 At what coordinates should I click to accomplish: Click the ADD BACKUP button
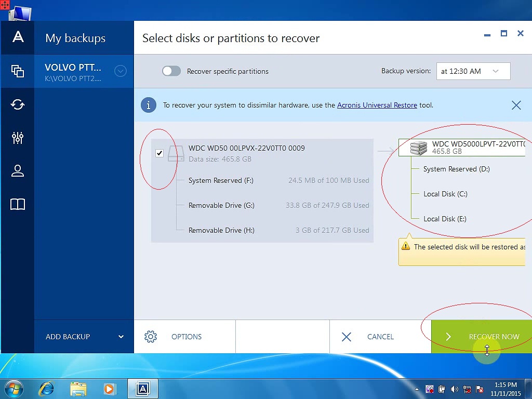[x=84, y=337]
